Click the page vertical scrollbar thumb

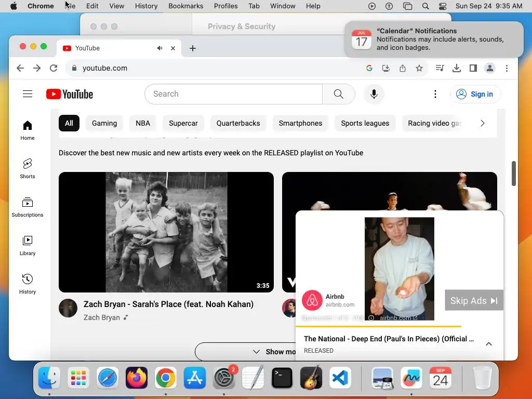514,174
